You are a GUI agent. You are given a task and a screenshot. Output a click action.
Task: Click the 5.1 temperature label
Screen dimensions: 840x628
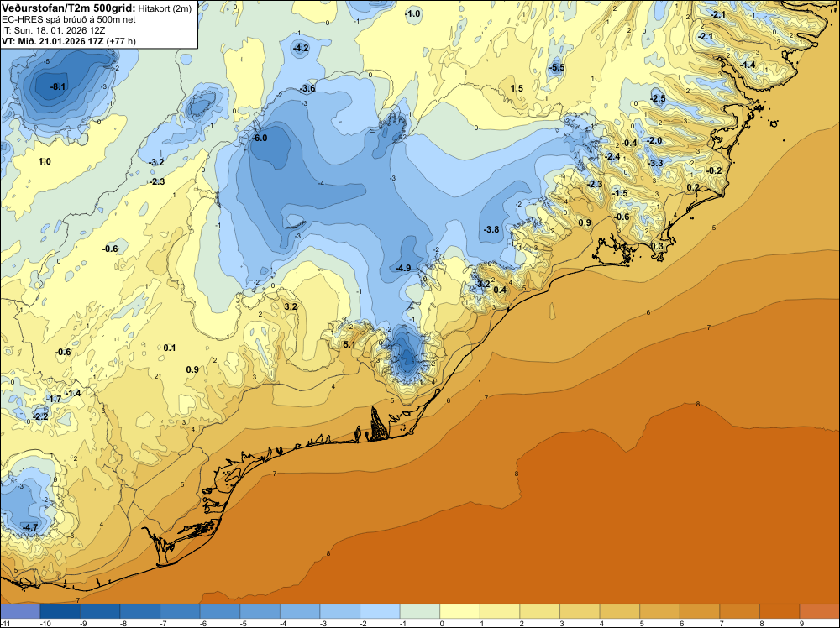click(349, 344)
